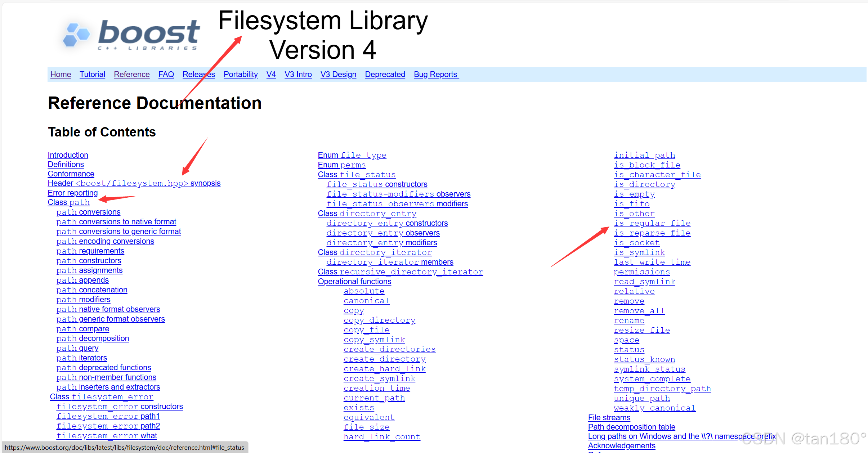This screenshot has width=868, height=453.
Task: Open the copy_file function link
Action: (367, 330)
